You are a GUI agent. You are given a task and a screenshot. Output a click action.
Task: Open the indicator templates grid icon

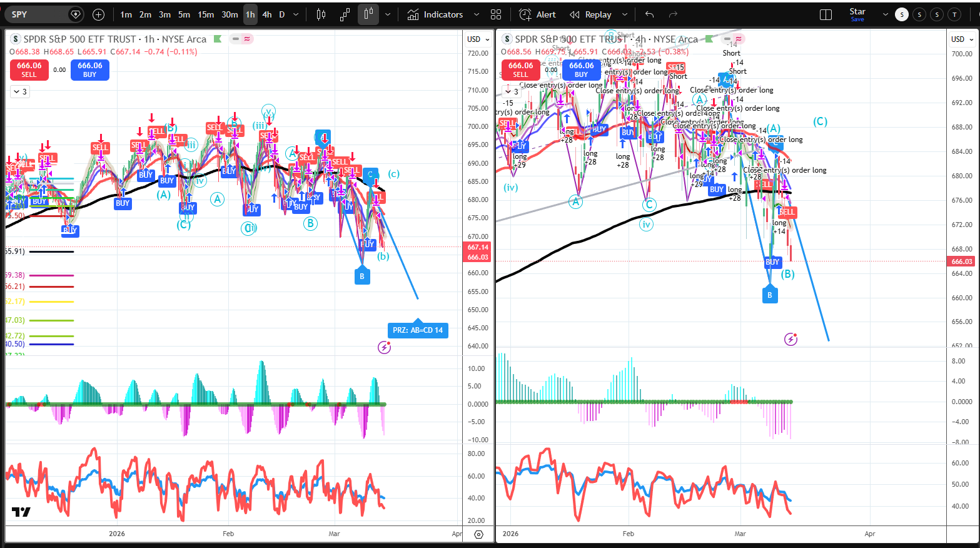coord(497,14)
